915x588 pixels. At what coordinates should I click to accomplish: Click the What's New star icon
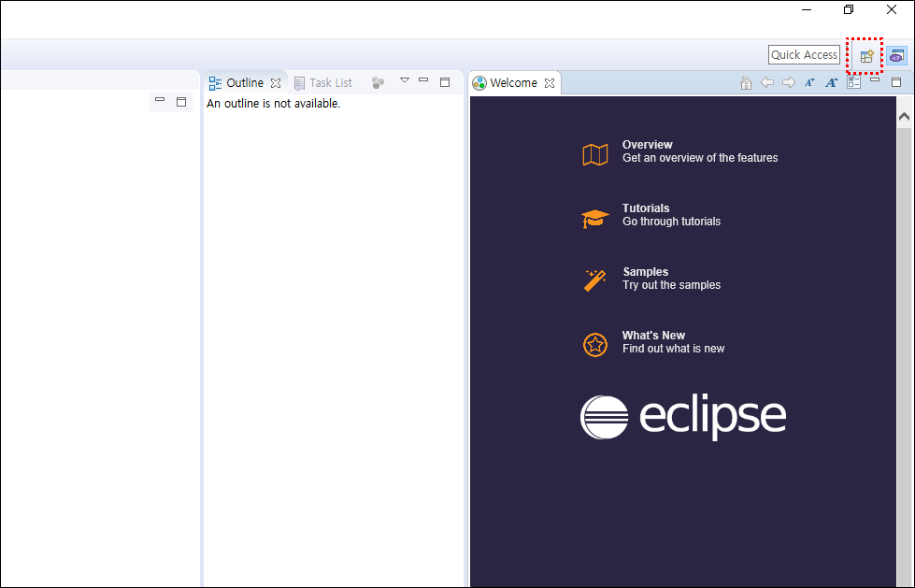595,345
